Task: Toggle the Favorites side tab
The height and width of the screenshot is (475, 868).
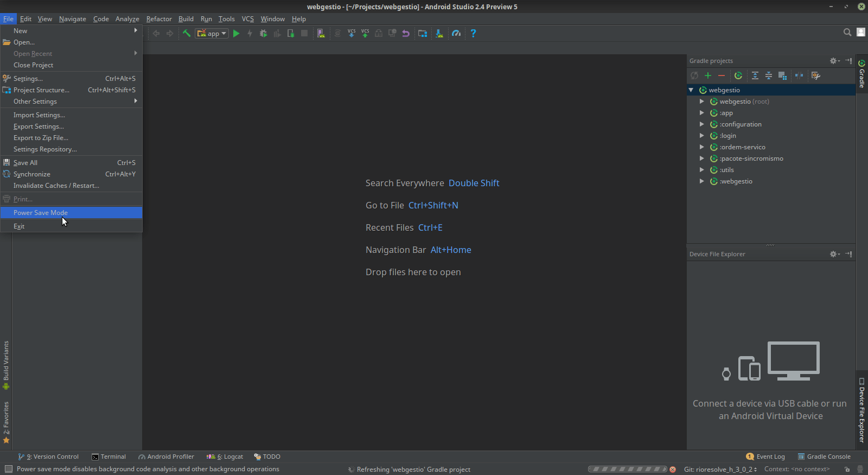Action: tap(6, 423)
